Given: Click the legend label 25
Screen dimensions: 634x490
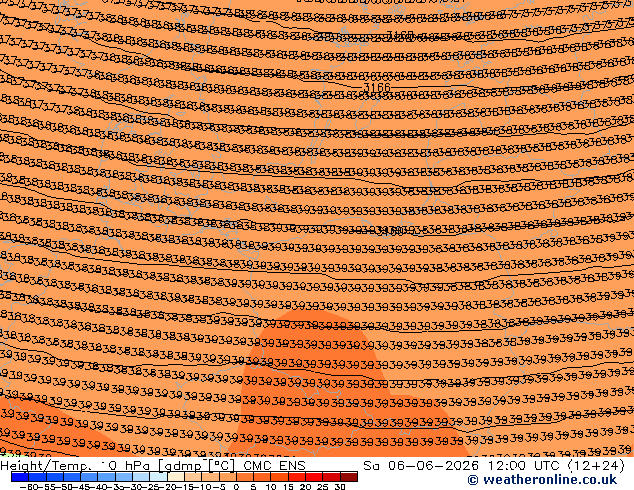Looking at the screenshot, I should [322, 487].
